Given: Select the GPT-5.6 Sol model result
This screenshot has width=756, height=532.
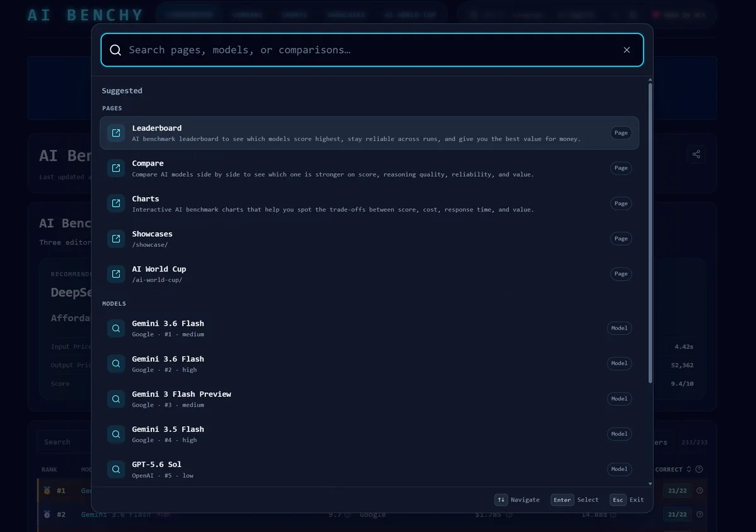Looking at the screenshot, I should pyautogui.click(x=369, y=469).
